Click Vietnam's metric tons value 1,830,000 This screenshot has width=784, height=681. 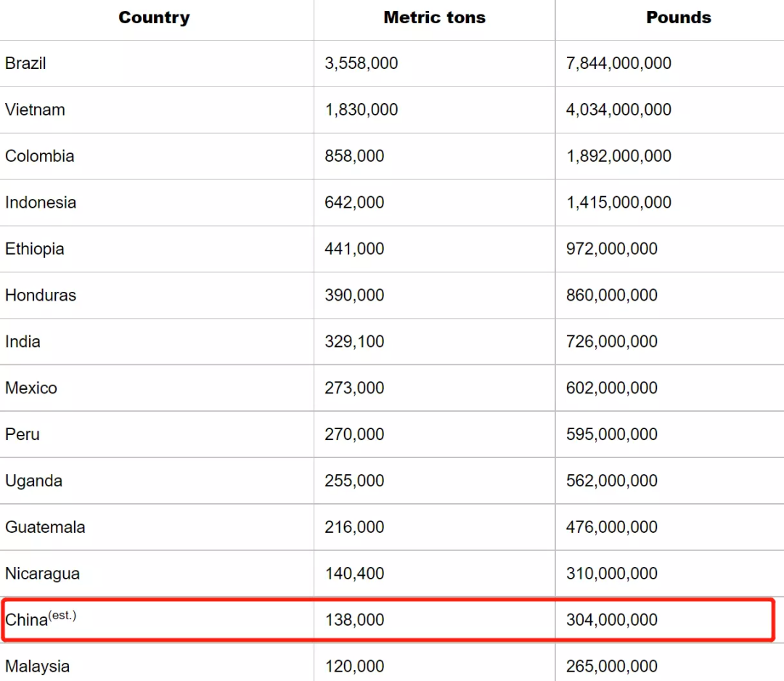[x=362, y=110]
